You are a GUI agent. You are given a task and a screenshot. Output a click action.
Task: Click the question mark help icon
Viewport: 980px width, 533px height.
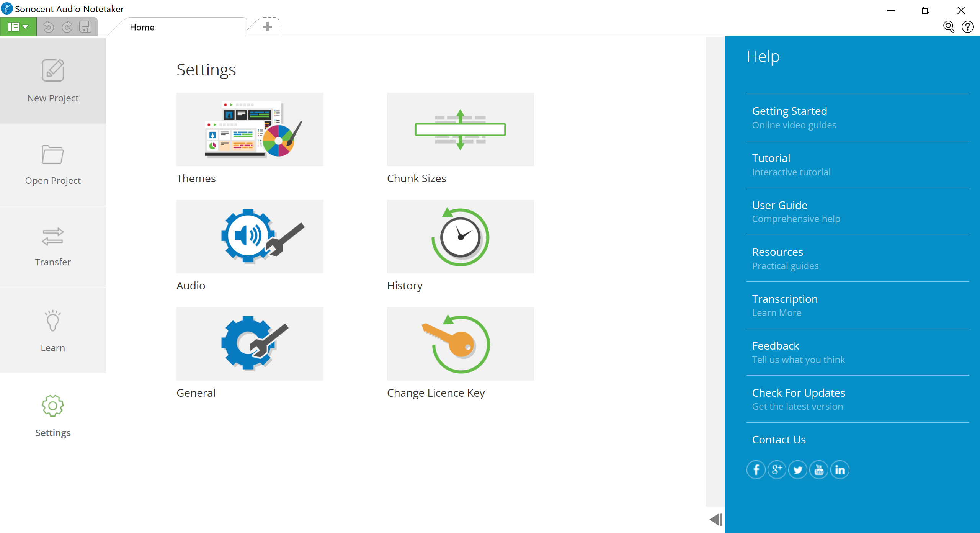pos(967,27)
